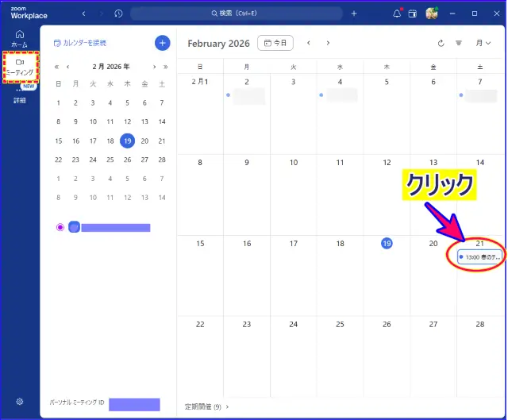Click the February 2026 heading
The height and width of the screenshot is (420, 508).
point(219,44)
